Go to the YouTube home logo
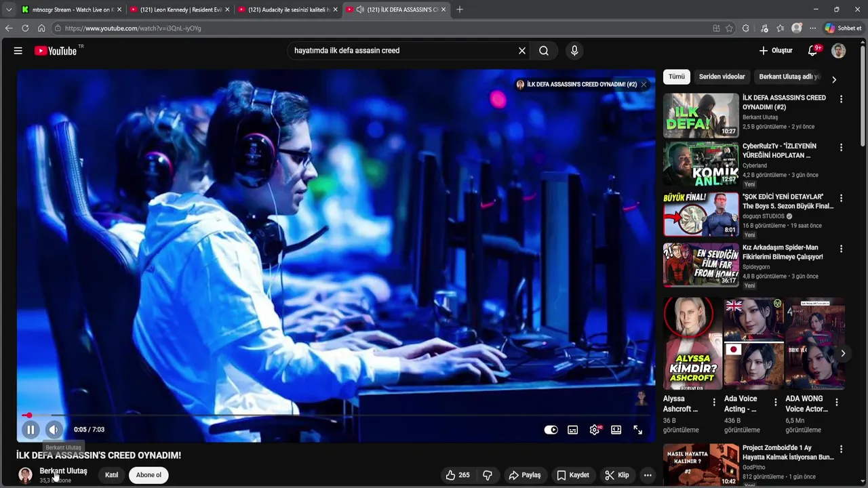The image size is (868, 488). pyautogui.click(x=56, y=51)
